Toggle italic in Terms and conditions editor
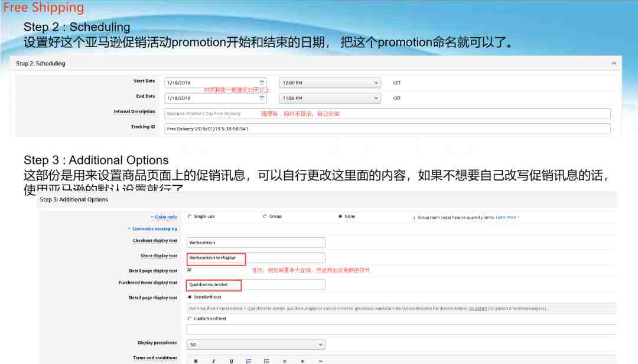This screenshot has width=638, height=364. [x=213, y=360]
